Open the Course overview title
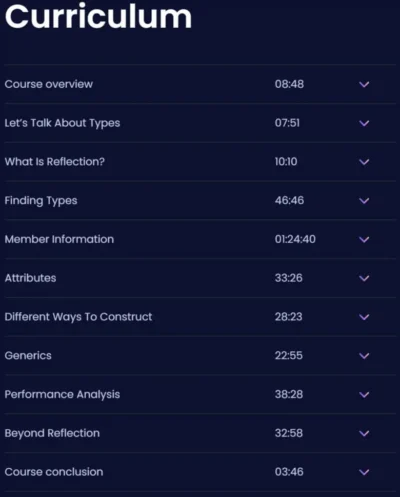The height and width of the screenshot is (497, 400). (49, 84)
